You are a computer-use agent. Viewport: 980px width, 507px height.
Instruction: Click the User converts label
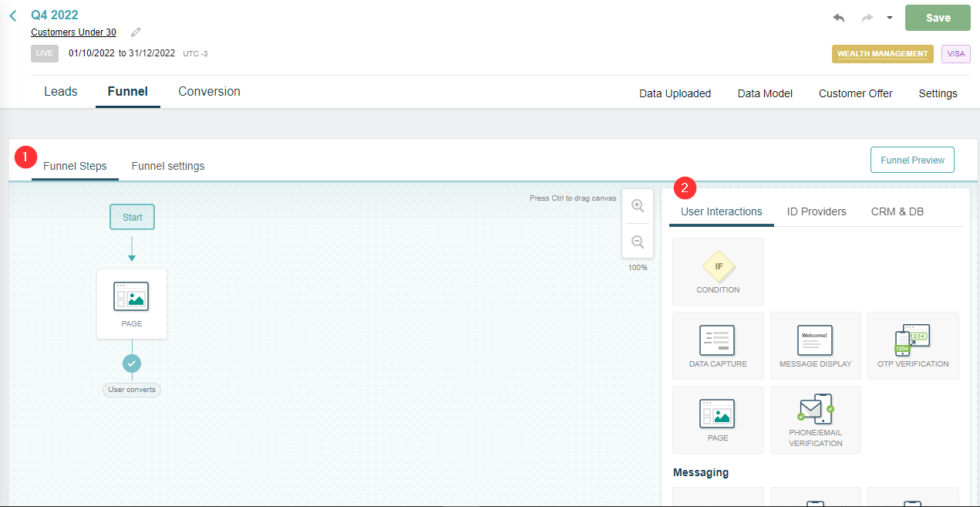[132, 390]
